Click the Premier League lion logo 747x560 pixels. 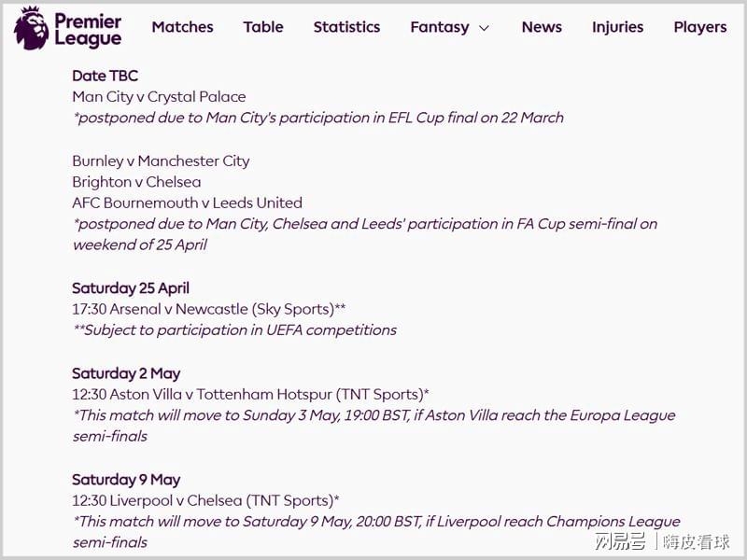pos(31,28)
